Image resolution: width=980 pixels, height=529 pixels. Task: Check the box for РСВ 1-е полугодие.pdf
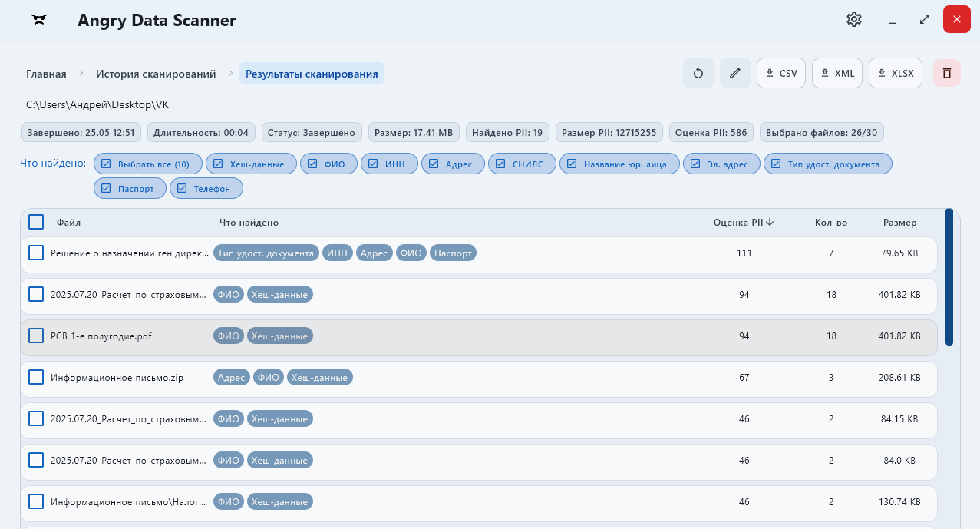pos(36,336)
